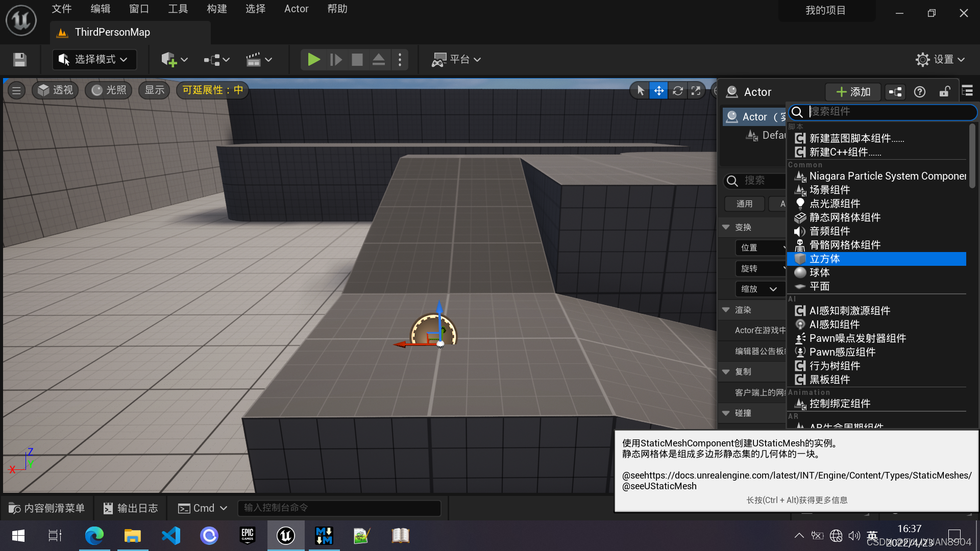
Task: Open the viewport hamburger options menu
Action: click(x=16, y=90)
